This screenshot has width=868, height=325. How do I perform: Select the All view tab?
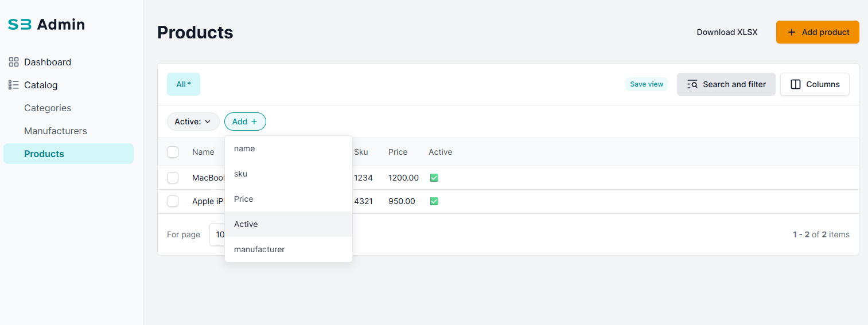(184, 84)
